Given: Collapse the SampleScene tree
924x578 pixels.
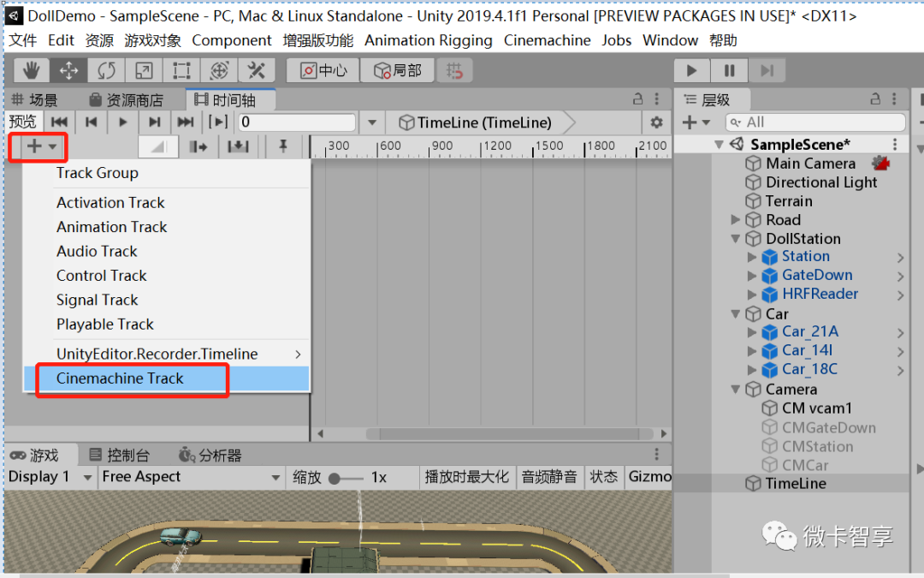Looking at the screenshot, I should pyautogui.click(x=719, y=145).
